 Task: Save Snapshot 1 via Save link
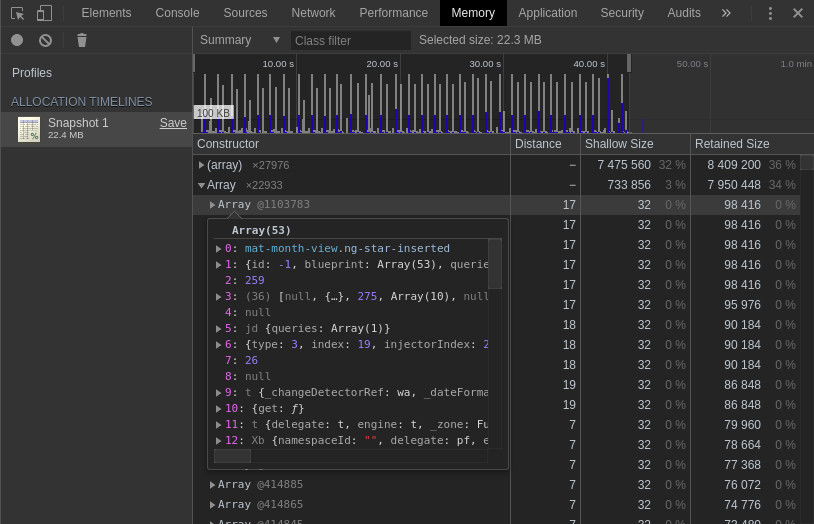pyautogui.click(x=173, y=123)
